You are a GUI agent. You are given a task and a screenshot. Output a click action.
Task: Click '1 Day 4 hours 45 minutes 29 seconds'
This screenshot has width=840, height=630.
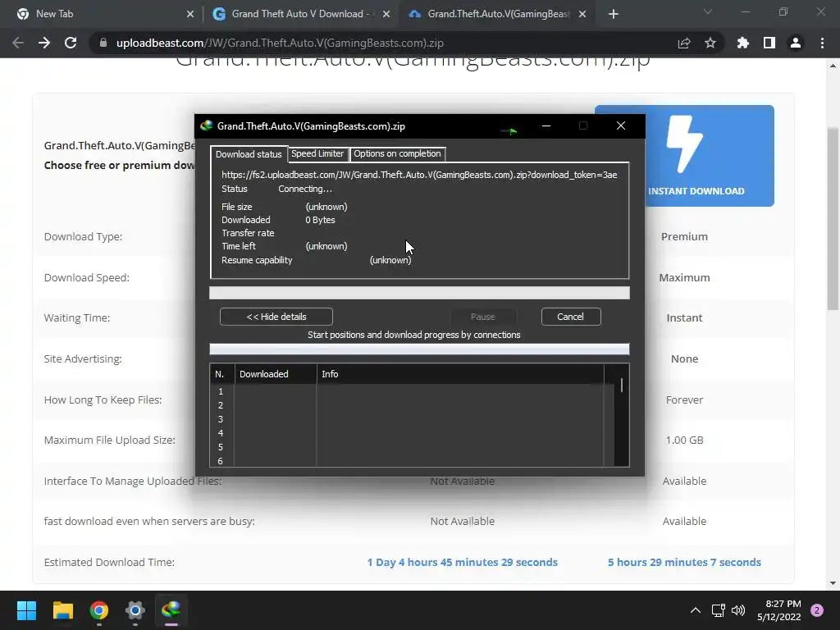click(463, 562)
